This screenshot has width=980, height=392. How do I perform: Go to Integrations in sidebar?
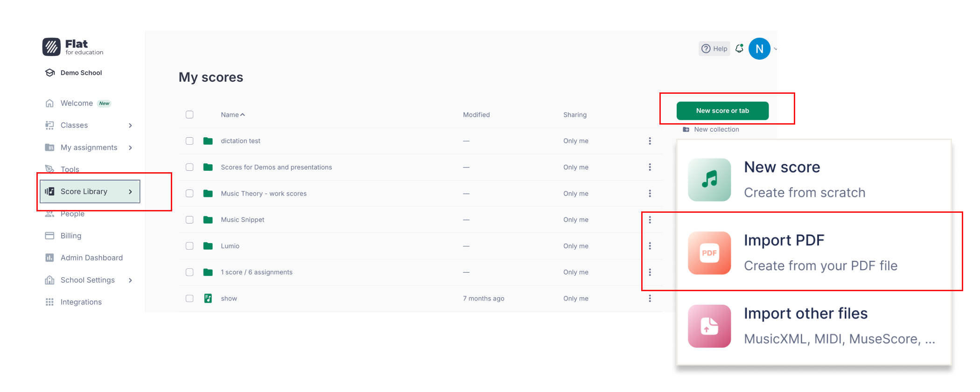coord(81,302)
